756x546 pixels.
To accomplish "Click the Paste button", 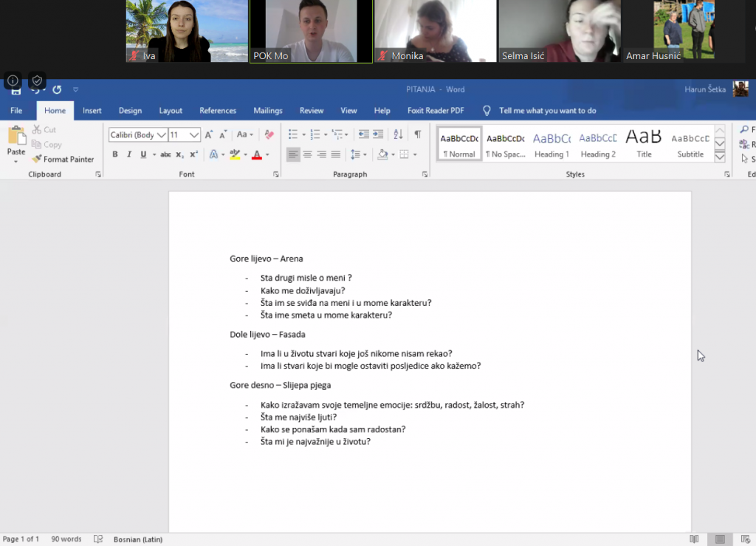I will pyautogui.click(x=16, y=144).
